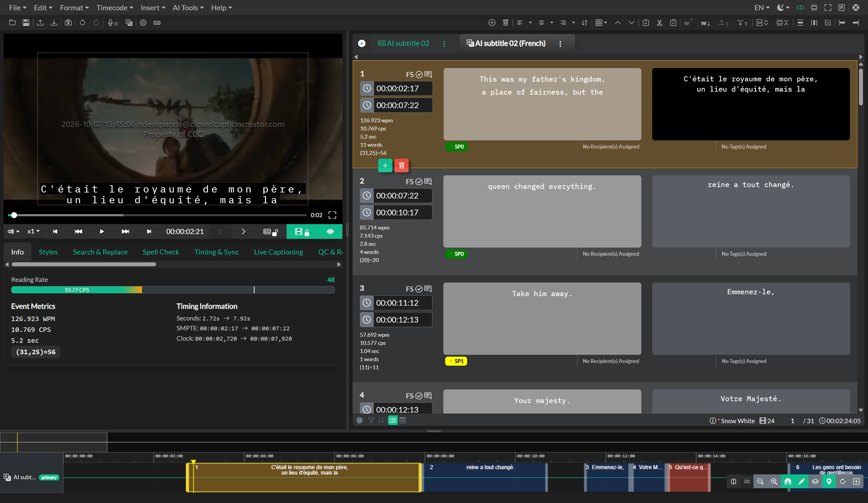This screenshot has height=503, width=868.
Task: Open the volume dropdown
Action: coord(14,232)
